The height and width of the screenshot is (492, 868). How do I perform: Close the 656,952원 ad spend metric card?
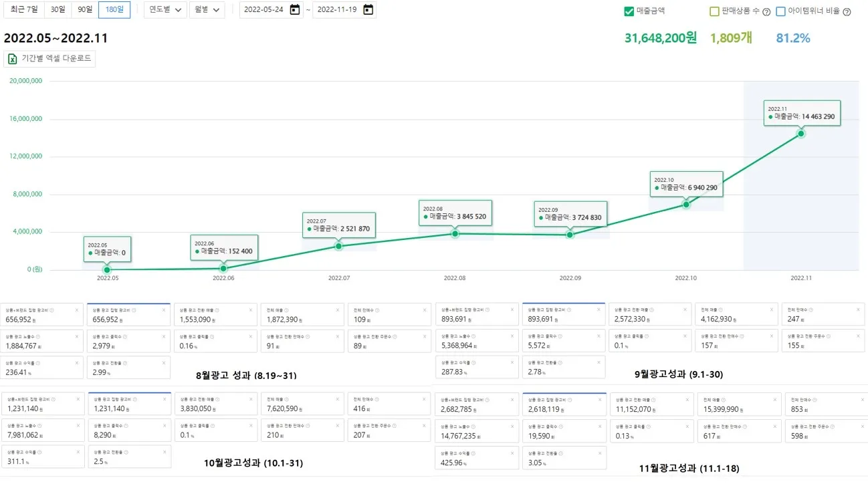[77, 310]
